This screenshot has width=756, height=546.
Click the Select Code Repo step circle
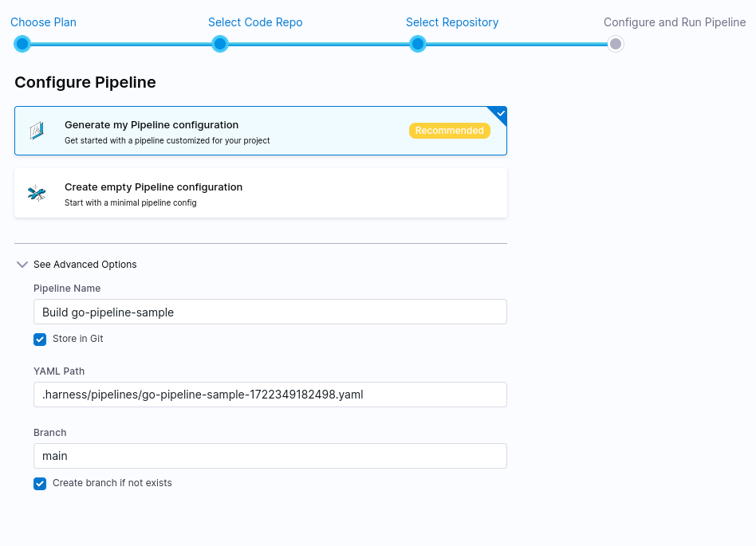tap(220, 44)
